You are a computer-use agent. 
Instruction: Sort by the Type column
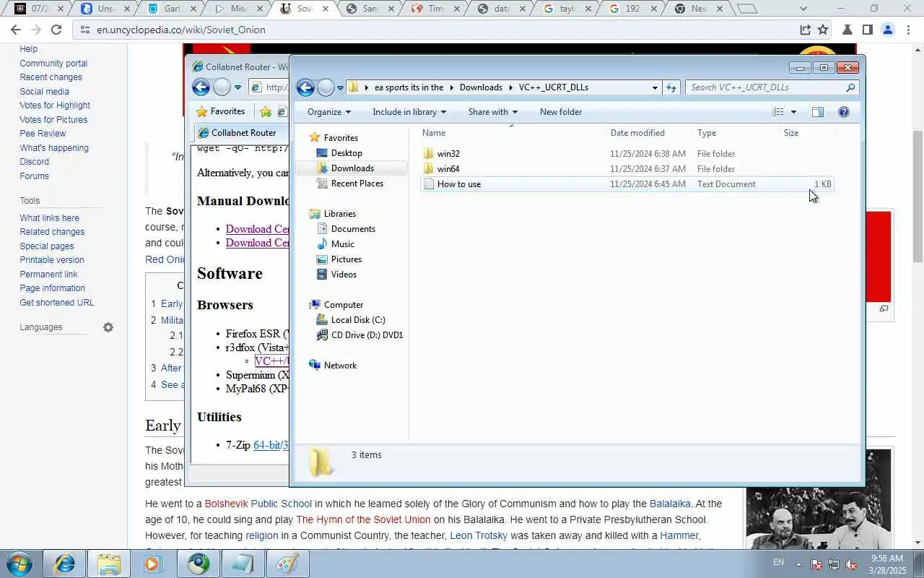pyautogui.click(x=707, y=133)
